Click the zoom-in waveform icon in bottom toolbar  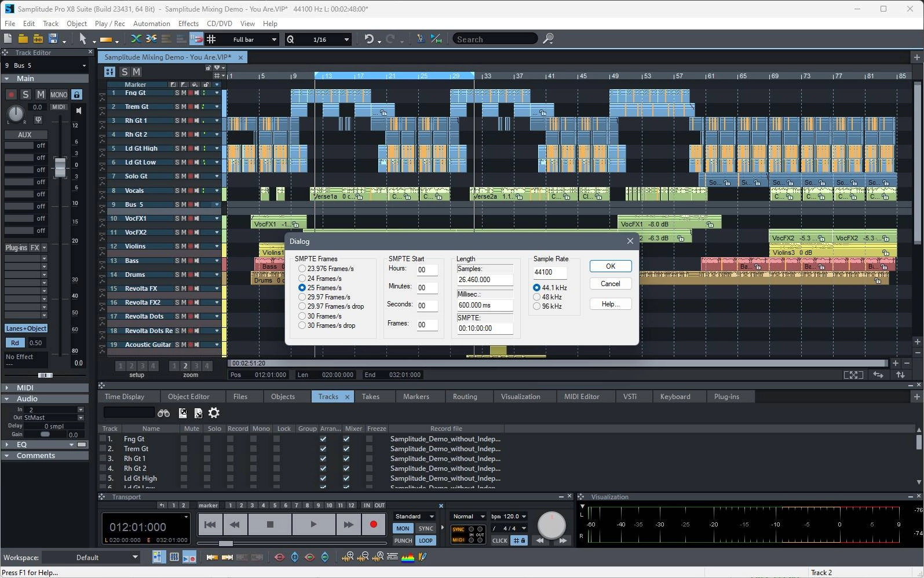click(348, 557)
